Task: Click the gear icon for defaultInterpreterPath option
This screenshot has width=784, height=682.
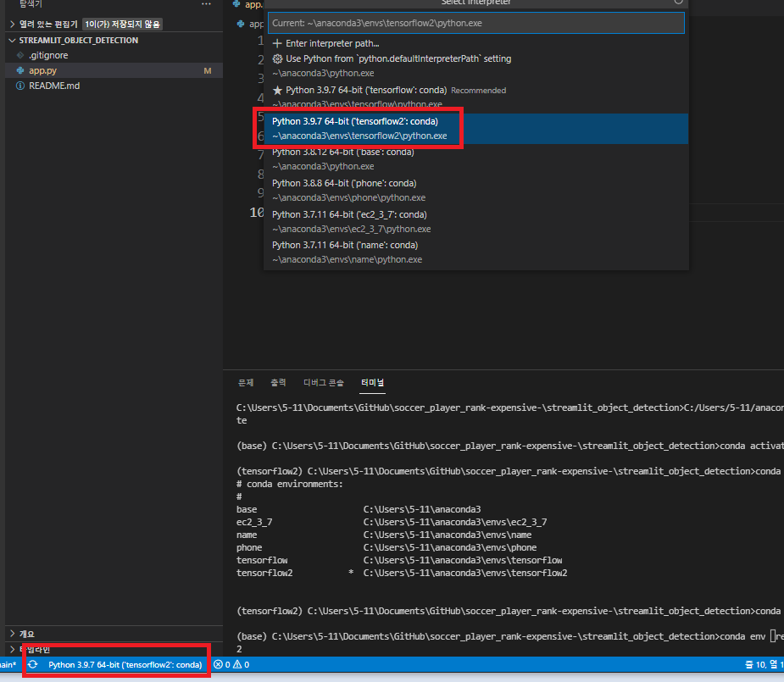Action: point(277,59)
